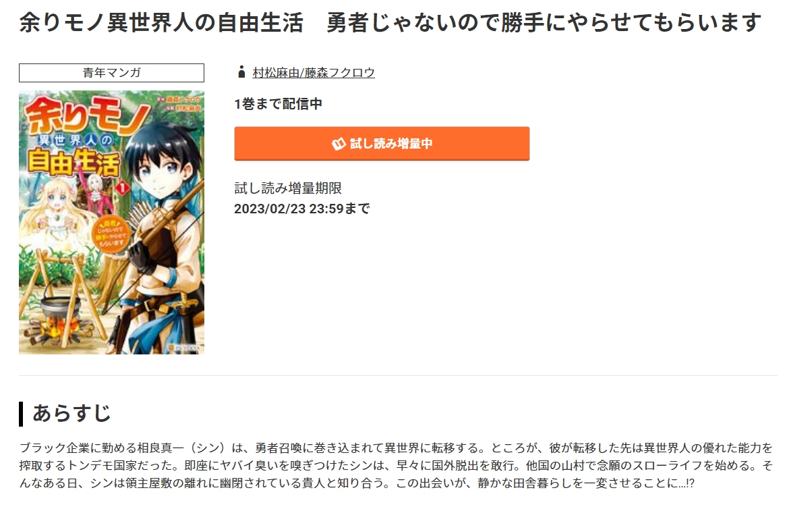Click the black vertical bar beside あらすじ
Screen dimensions: 812x509
tap(21, 414)
